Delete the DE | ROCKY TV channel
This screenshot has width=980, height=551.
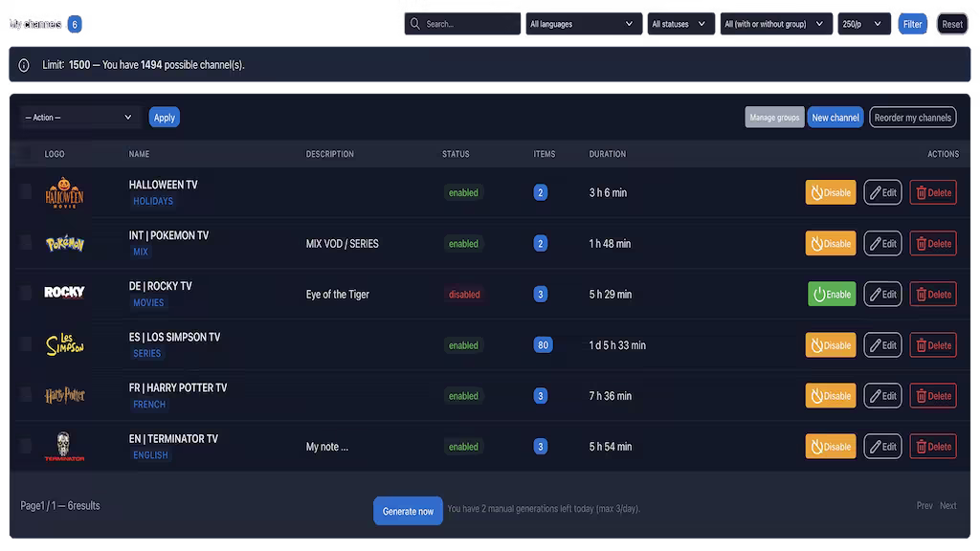pos(933,295)
